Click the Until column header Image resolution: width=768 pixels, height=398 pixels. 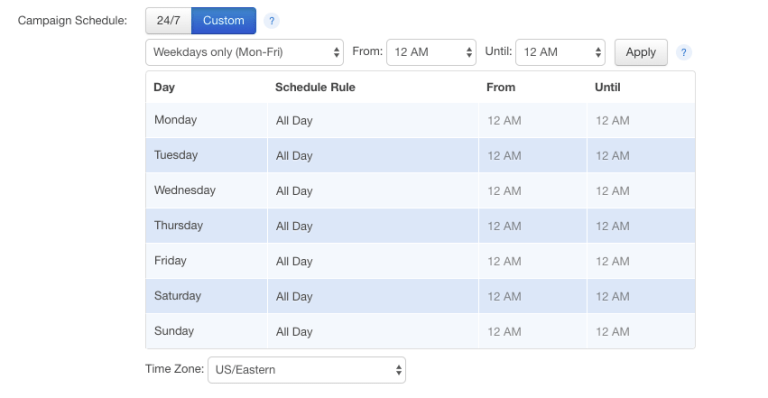(x=607, y=87)
